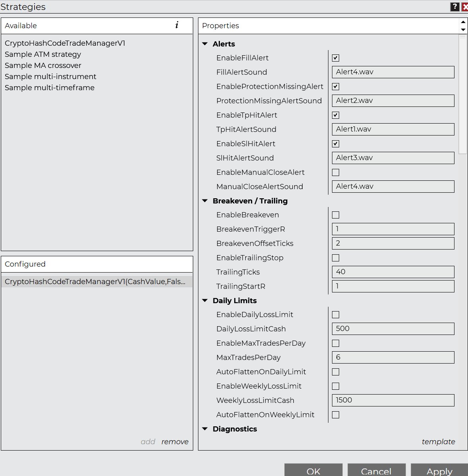
Task: Edit the FillAlertSound field
Action: [393, 72]
